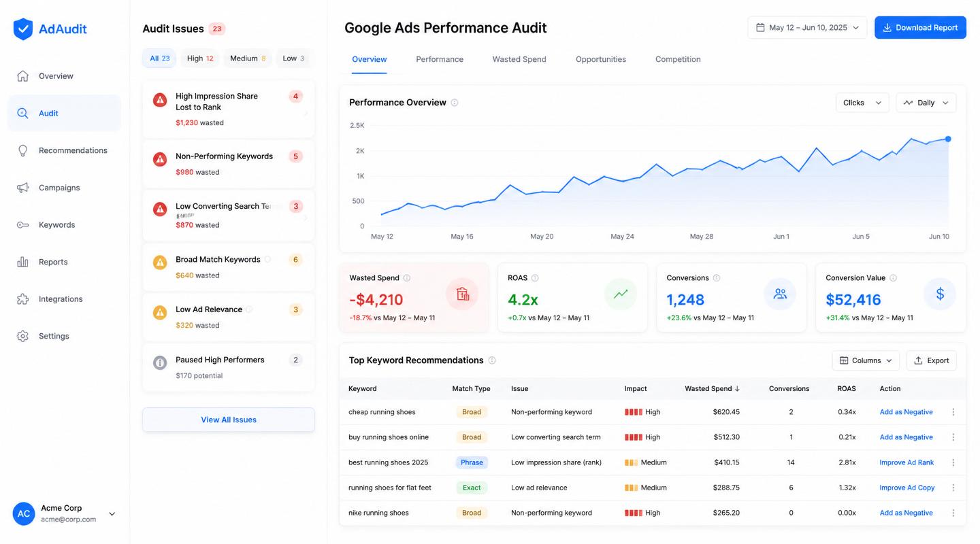Click the ROAS trend arrow icon

[x=621, y=294]
